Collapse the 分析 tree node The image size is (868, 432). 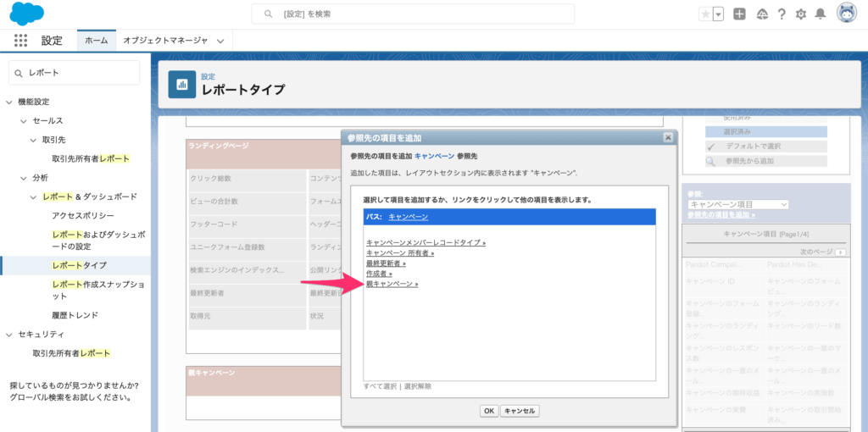click(x=23, y=178)
